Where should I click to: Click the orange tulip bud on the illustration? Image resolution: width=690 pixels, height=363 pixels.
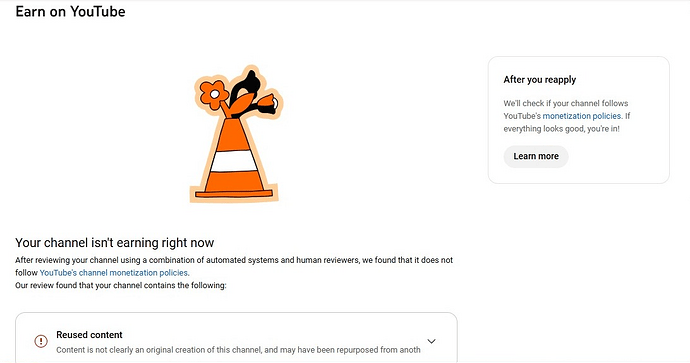coord(267,103)
